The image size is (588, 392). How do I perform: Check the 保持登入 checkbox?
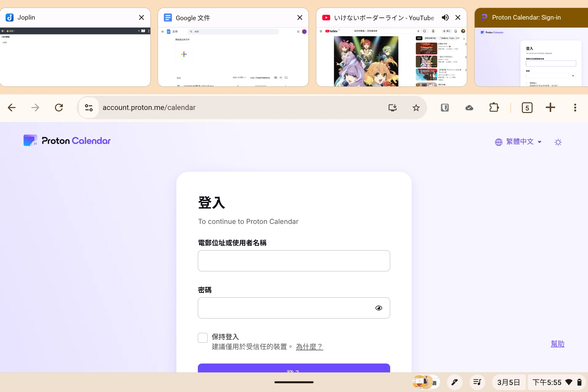pyautogui.click(x=203, y=337)
